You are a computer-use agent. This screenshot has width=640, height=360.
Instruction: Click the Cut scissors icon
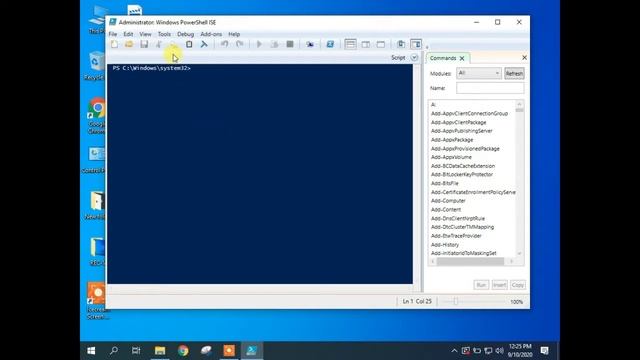click(159, 44)
